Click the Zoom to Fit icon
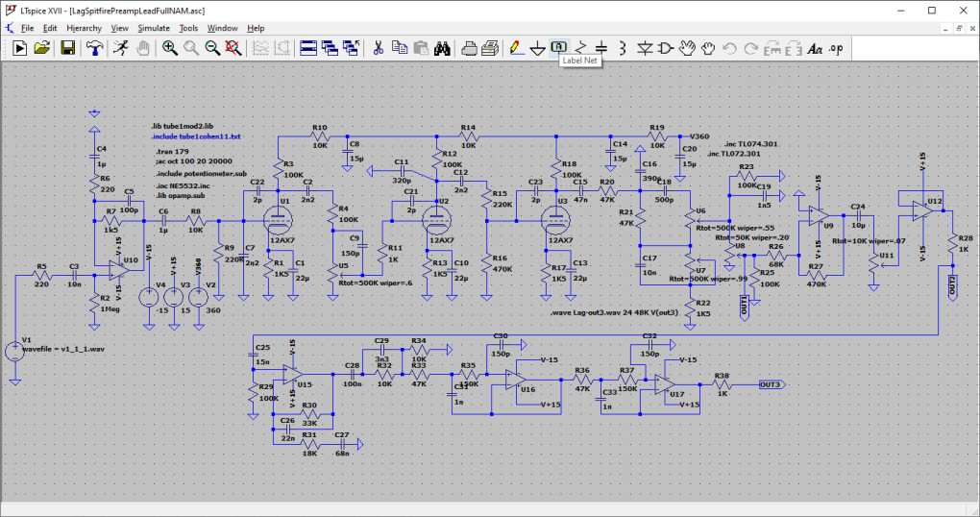 pyautogui.click(x=233, y=47)
